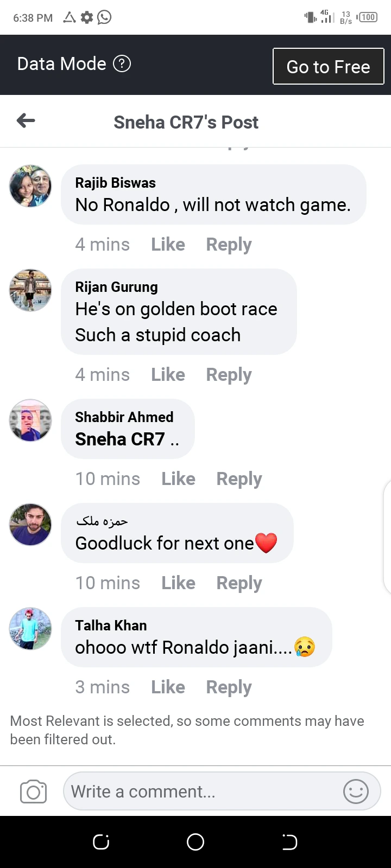Open Rajib Biswas's profile picture
This screenshot has width=391, height=868.
(30, 186)
